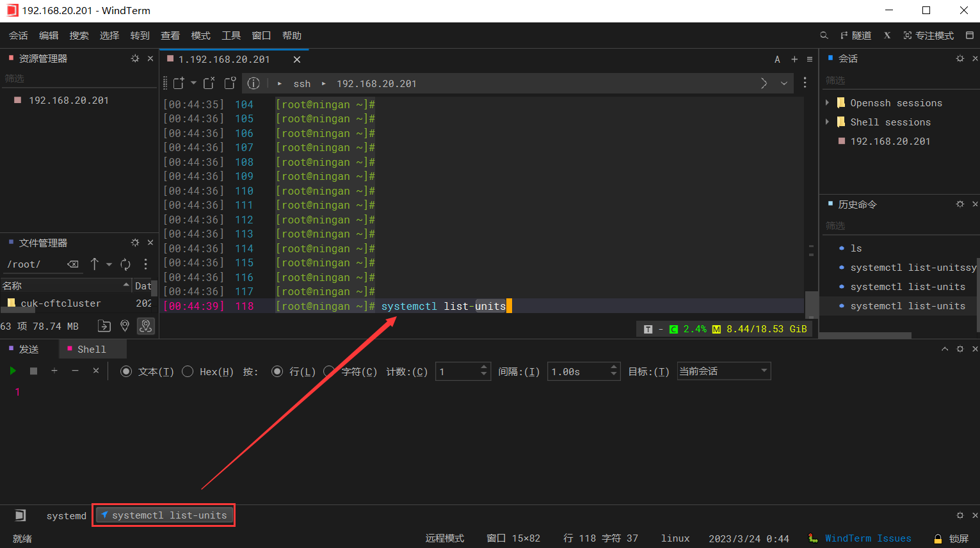Open dropdown next to up-directory arrow
This screenshot has height=548, width=980.
(x=109, y=264)
